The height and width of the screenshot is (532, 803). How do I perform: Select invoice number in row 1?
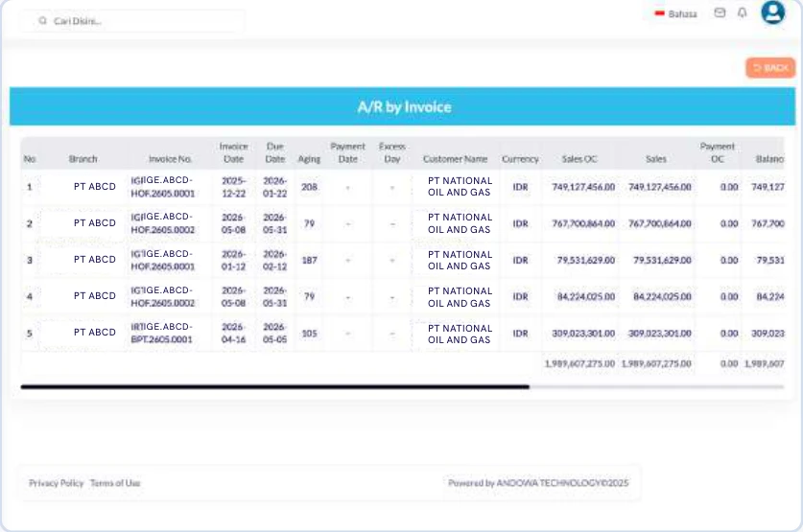click(163, 187)
